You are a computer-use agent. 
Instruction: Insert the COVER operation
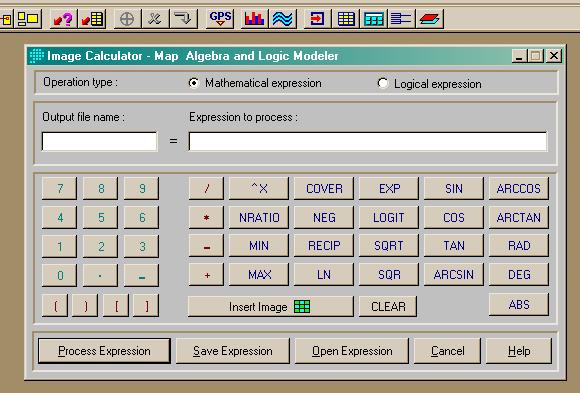tap(324, 189)
